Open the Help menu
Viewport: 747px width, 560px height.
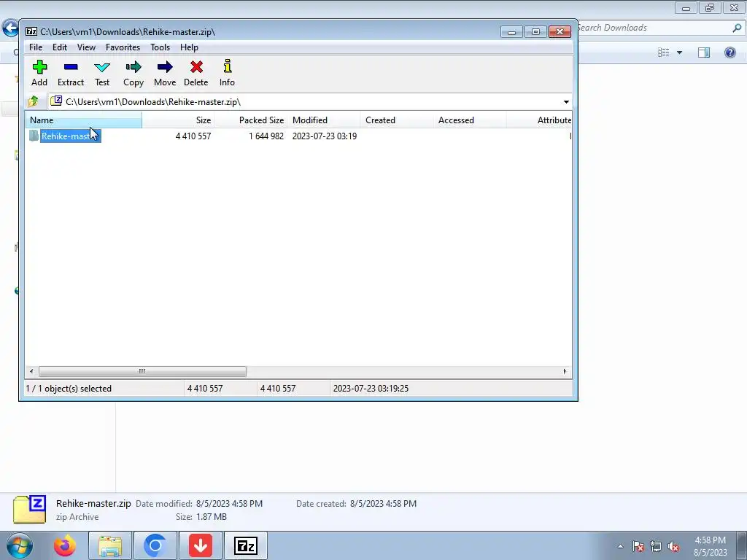point(189,47)
